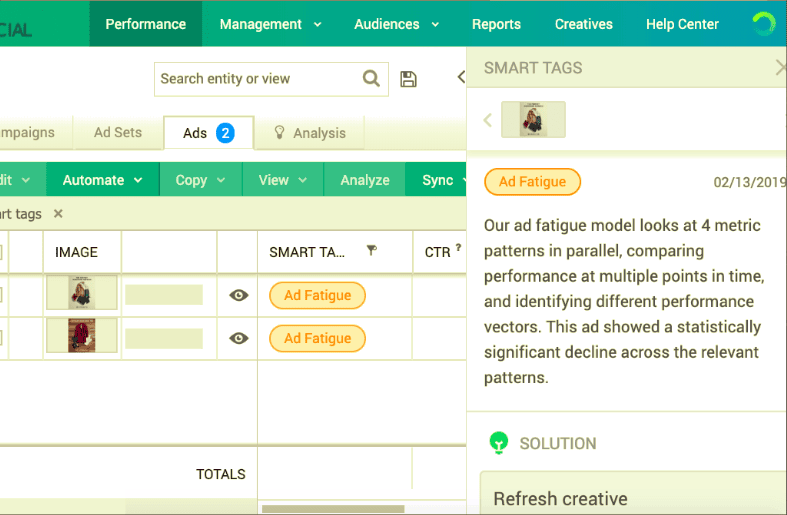Toggle preview eye for the second ad row
The image size is (787, 515).
(x=238, y=338)
